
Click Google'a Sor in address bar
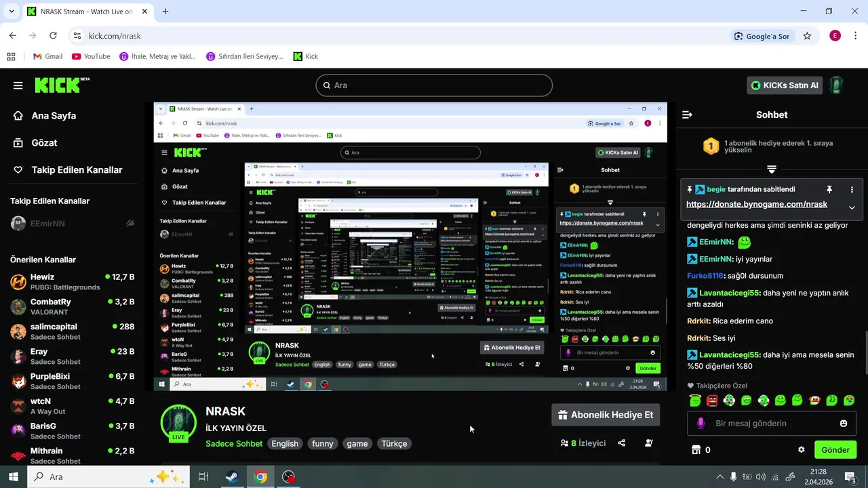(762, 36)
